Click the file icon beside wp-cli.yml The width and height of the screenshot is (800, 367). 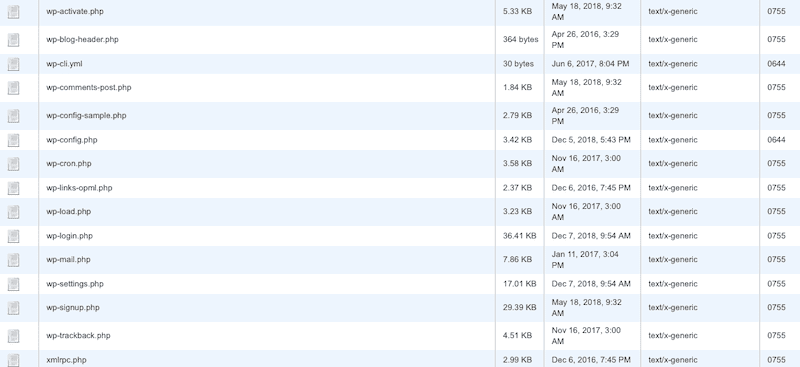click(x=13, y=64)
